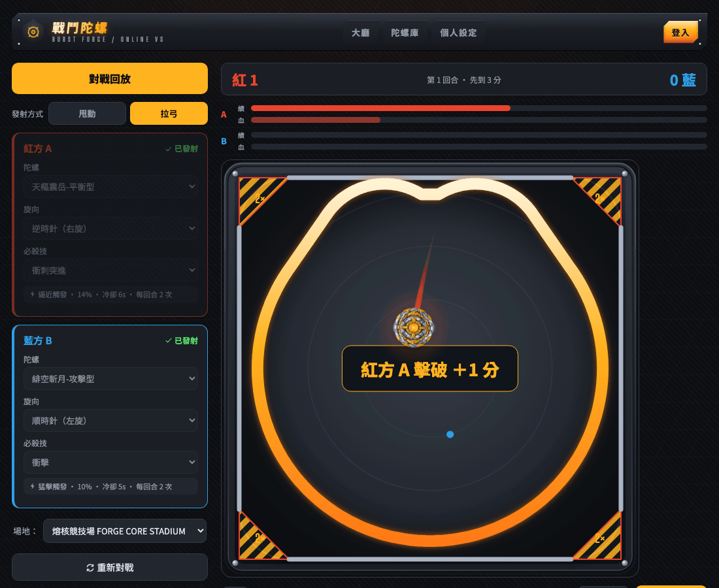The image size is (719, 588).
Task: Click the rematch refresh arrows icon
Action: coord(90,568)
